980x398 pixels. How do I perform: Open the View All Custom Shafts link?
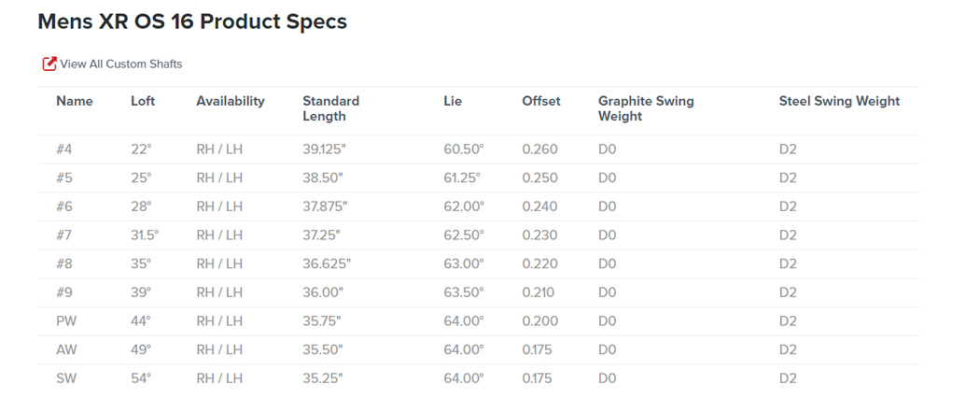click(x=120, y=64)
